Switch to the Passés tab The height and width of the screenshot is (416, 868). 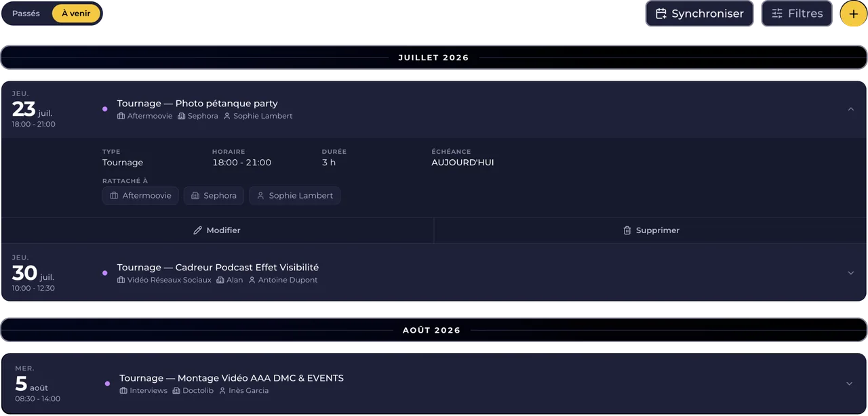pyautogui.click(x=26, y=14)
